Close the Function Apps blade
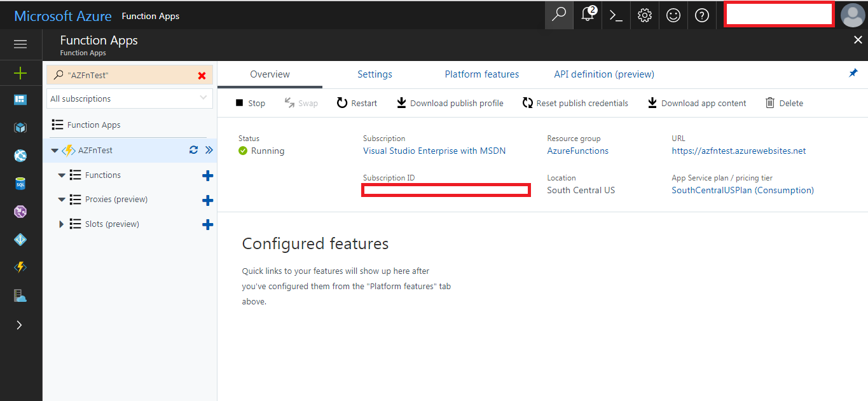Viewport: 868px width, 401px height. (x=858, y=40)
